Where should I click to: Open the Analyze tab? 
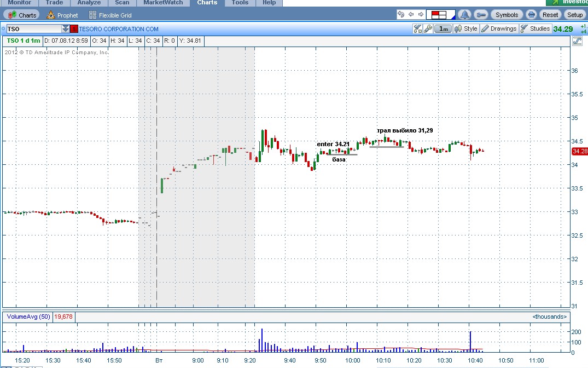tap(89, 3)
